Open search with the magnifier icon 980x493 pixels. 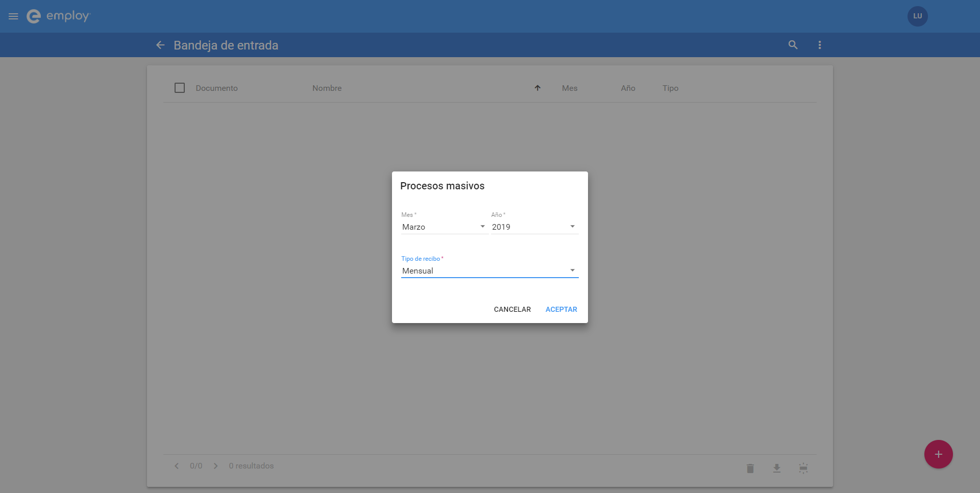pyautogui.click(x=793, y=45)
